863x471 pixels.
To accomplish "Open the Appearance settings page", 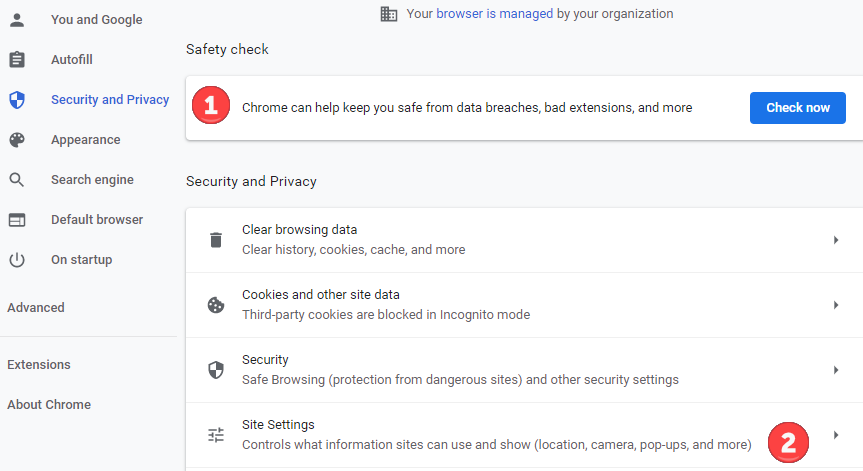I will pyautogui.click(x=86, y=140).
